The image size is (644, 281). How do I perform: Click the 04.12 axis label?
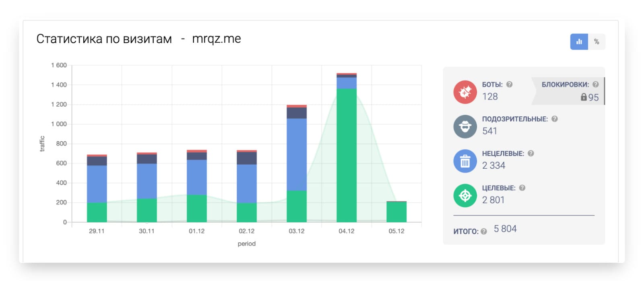click(346, 231)
